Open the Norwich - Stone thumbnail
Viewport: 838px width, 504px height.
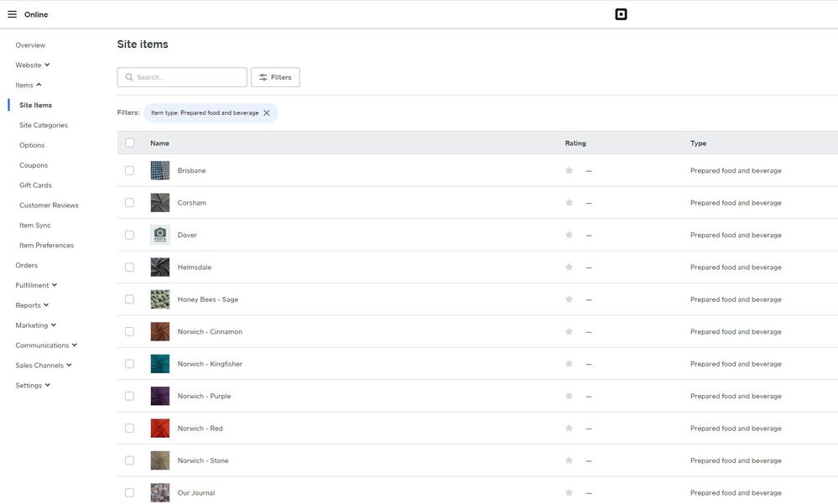[x=159, y=460]
